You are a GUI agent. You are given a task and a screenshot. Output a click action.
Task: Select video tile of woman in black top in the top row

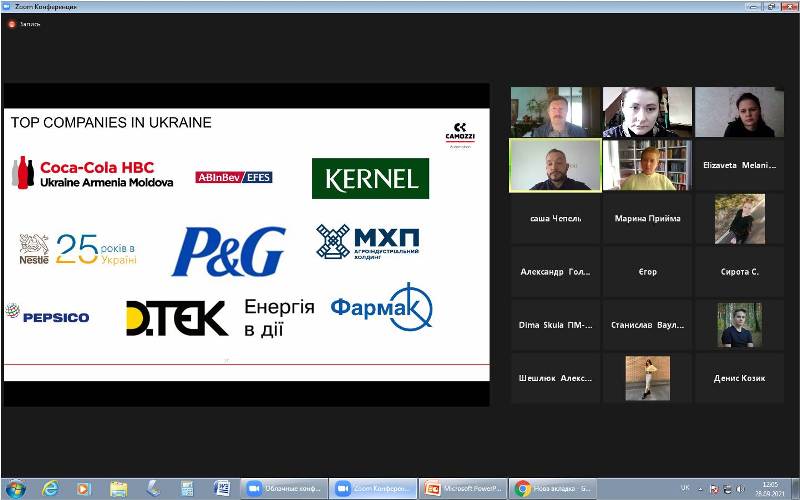pos(739,112)
